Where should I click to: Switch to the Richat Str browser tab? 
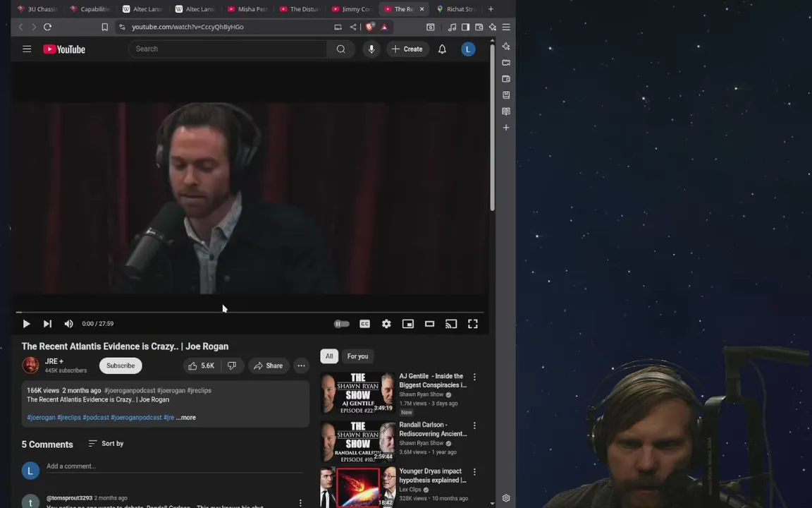click(457, 8)
